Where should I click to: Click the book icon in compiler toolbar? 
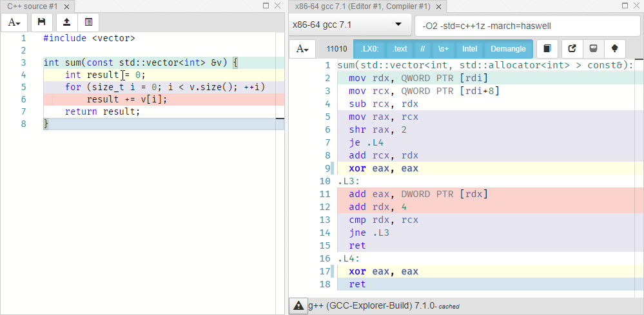coord(547,49)
